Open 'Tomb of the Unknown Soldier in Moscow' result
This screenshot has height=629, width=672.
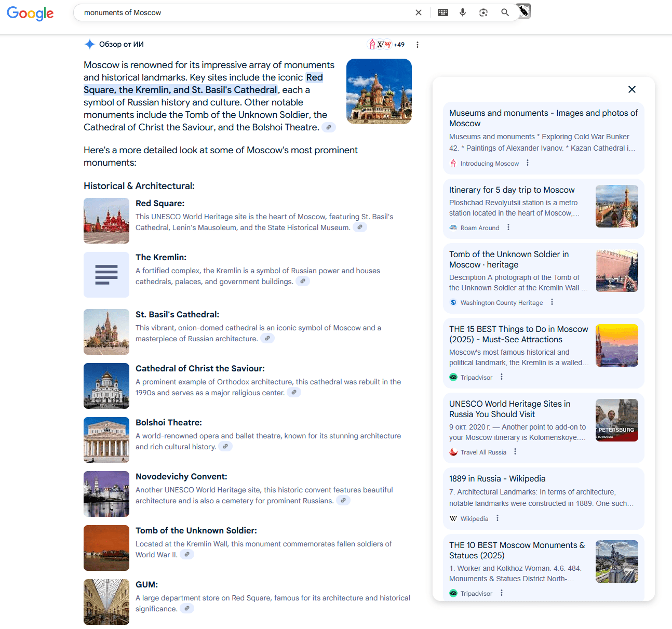509,259
